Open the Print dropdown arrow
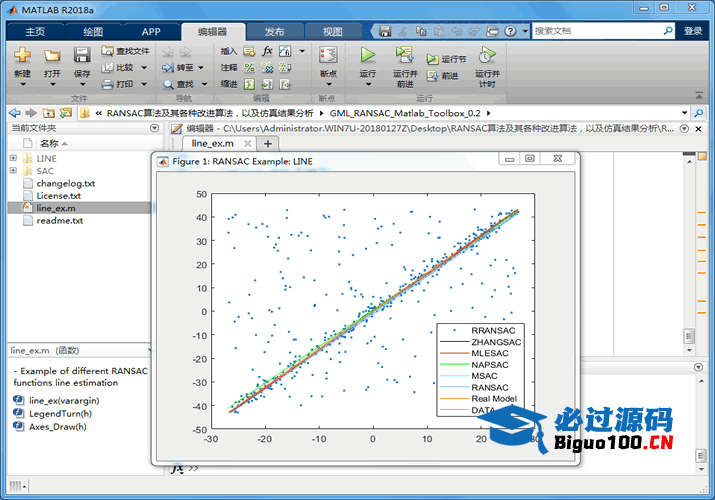 pos(144,84)
